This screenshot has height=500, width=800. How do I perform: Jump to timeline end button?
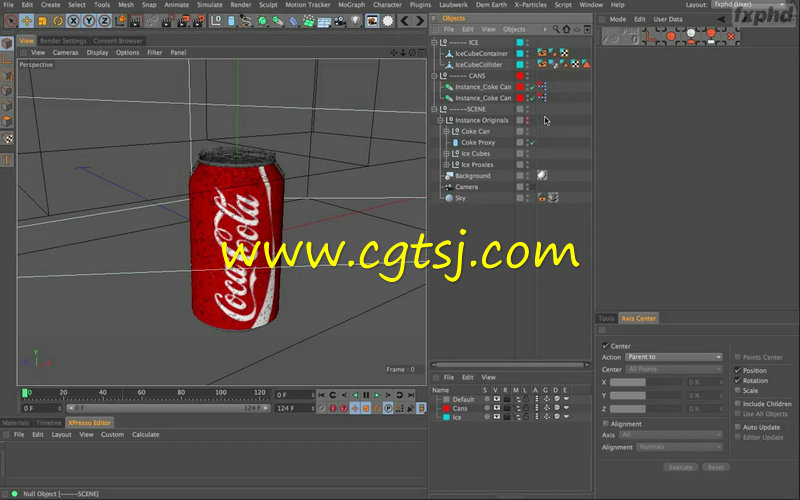click(411, 395)
